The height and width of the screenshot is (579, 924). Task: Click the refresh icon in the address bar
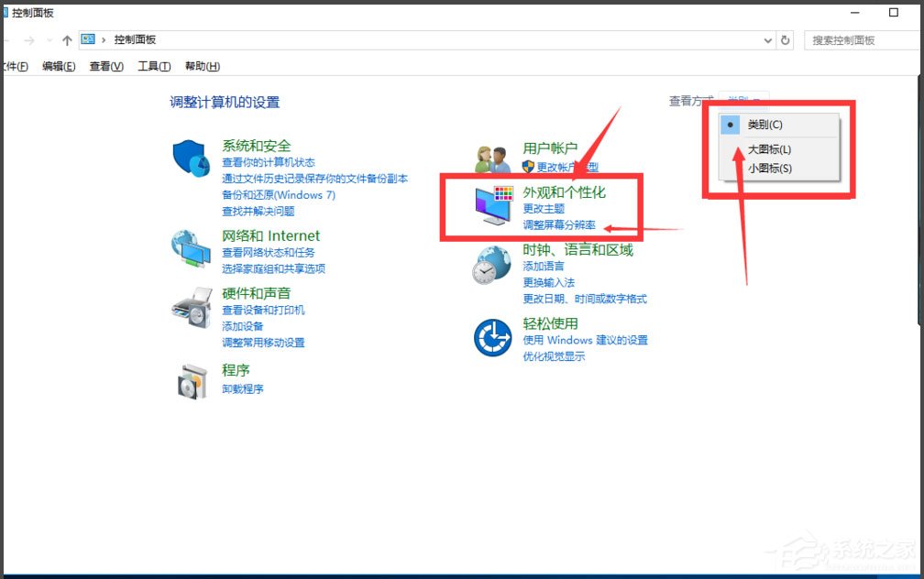[x=786, y=39]
